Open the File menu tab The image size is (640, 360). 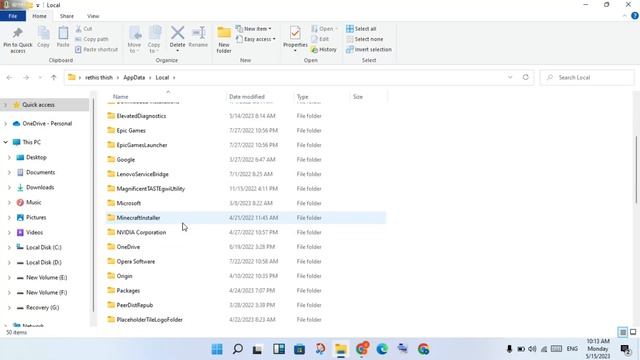pos(13,16)
